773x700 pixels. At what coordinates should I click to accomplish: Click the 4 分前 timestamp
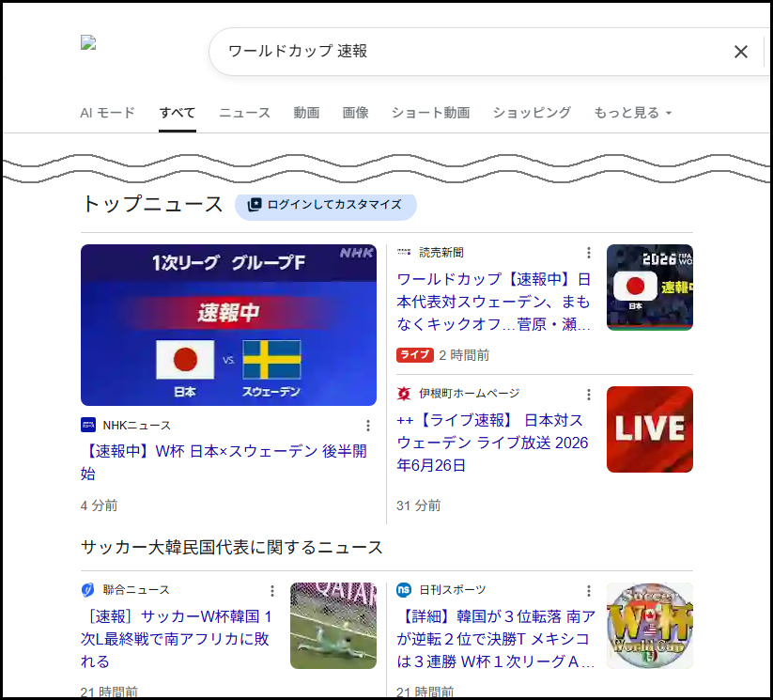click(x=99, y=506)
